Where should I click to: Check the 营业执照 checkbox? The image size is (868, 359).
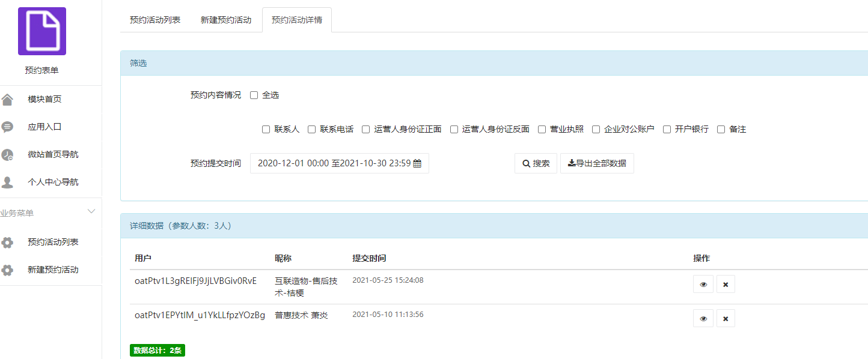point(542,129)
